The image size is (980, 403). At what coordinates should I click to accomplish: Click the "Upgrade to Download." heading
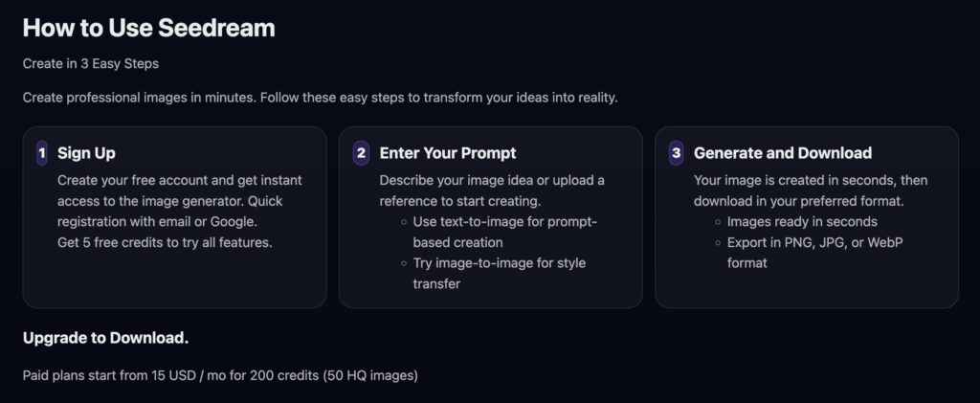pyautogui.click(x=105, y=338)
